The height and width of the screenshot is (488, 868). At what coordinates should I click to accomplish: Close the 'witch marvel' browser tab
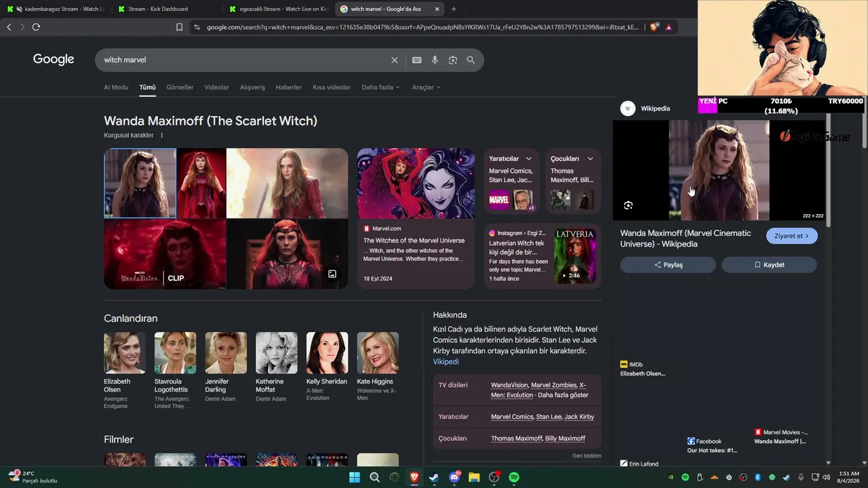(437, 9)
